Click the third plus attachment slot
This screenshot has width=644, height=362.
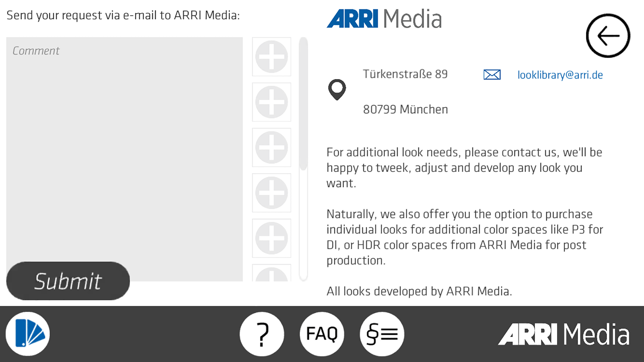tap(272, 147)
